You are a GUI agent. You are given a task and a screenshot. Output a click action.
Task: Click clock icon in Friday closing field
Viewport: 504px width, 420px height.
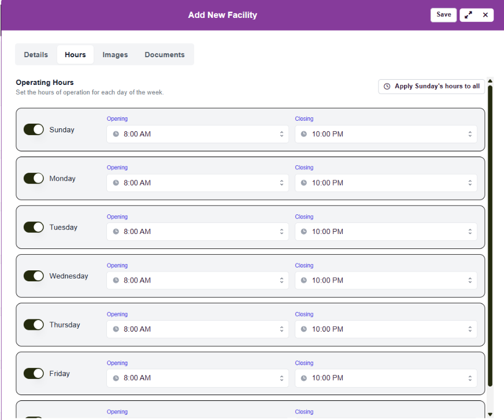[304, 378]
